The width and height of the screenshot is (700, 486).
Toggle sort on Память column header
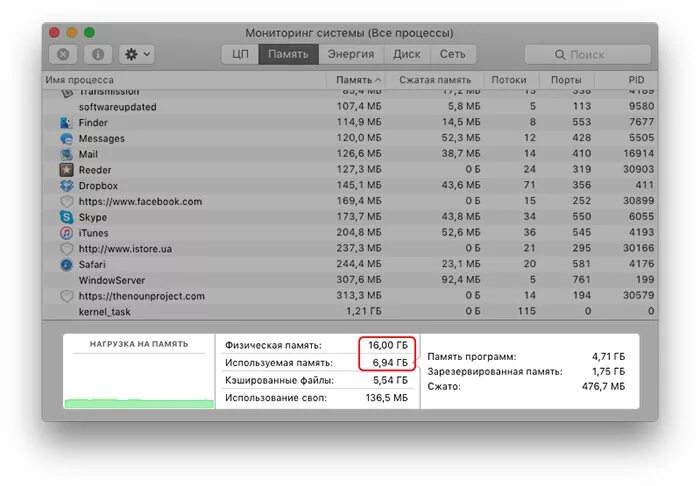point(356,80)
